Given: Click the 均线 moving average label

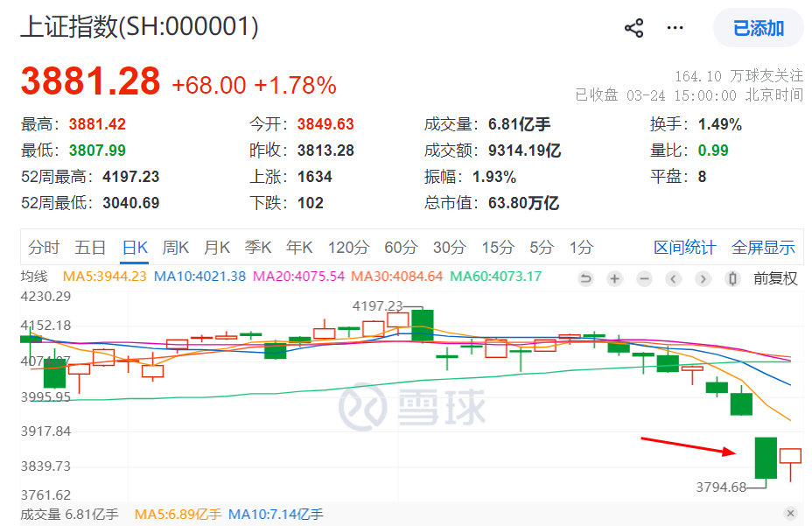Looking at the screenshot, I should click(x=33, y=277).
